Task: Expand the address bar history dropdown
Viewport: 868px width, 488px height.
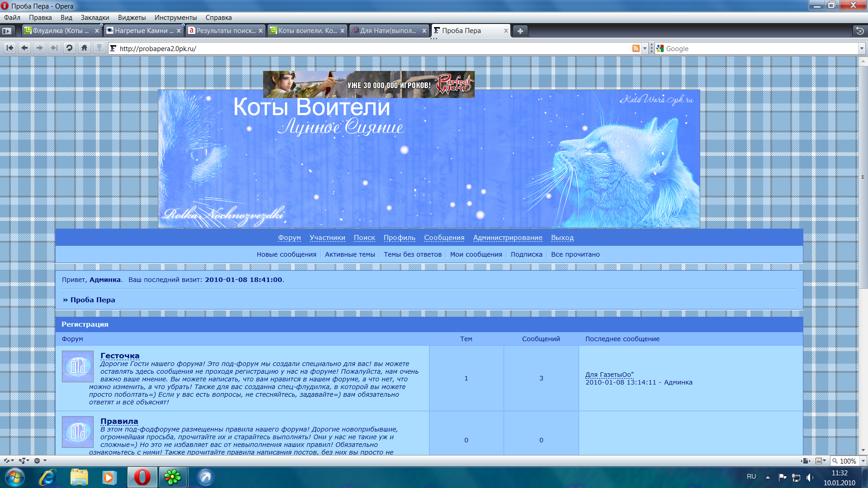Action: pyautogui.click(x=645, y=48)
